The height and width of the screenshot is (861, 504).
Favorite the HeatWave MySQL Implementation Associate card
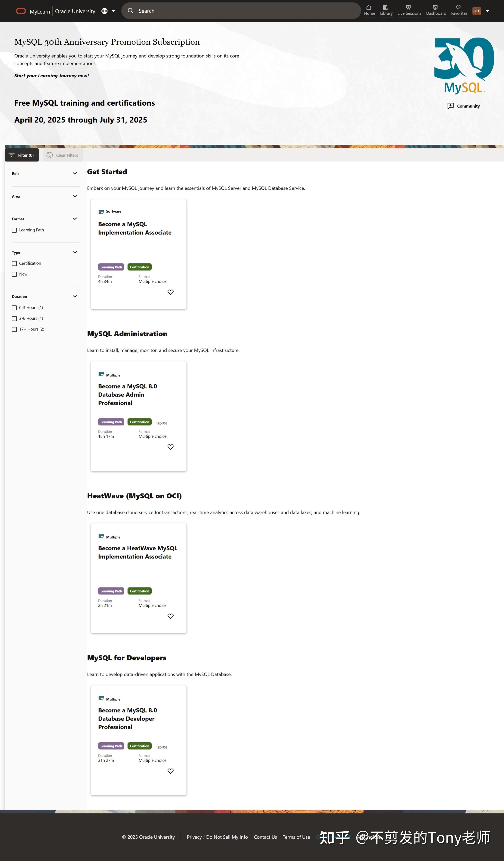pyautogui.click(x=170, y=616)
